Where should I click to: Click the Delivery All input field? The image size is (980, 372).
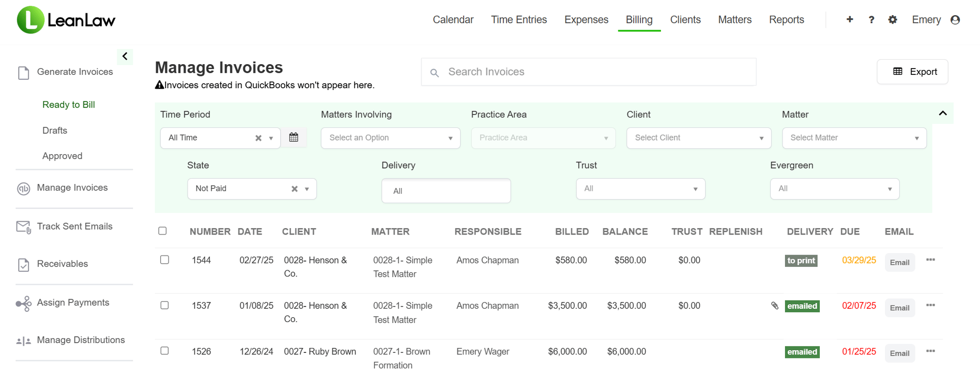point(446,191)
